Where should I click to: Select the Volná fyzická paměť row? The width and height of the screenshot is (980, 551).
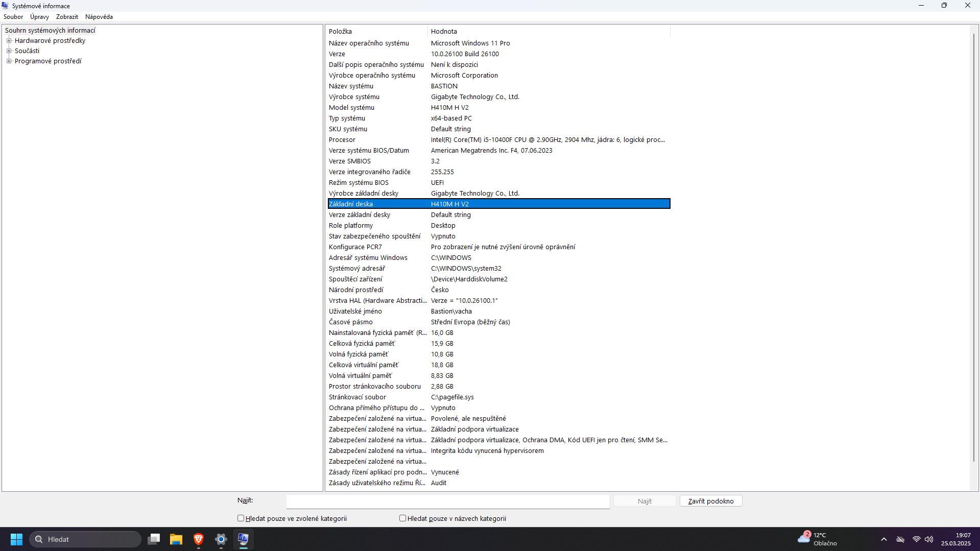499,354
